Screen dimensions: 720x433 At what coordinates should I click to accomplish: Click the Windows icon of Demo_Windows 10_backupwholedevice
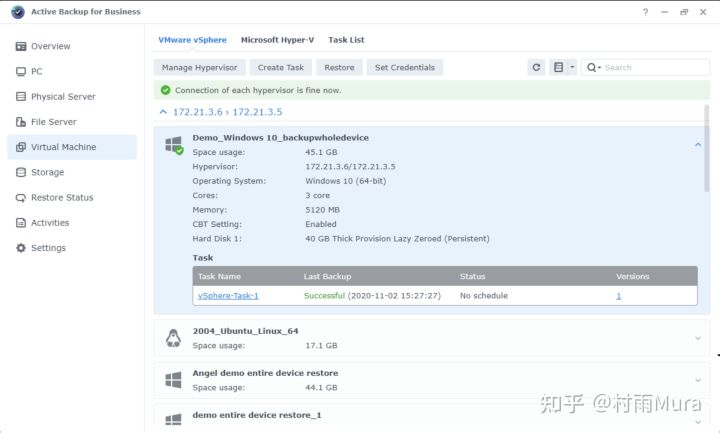174,145
